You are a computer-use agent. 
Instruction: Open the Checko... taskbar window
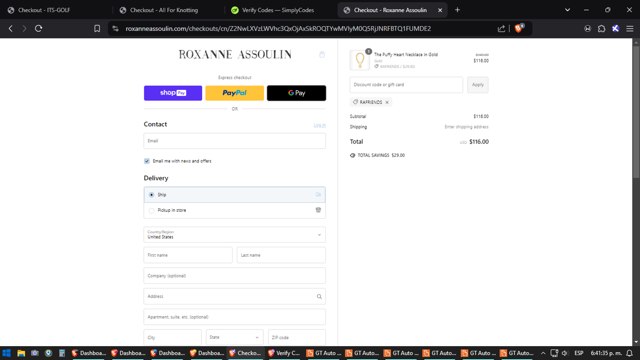(245, 353)
